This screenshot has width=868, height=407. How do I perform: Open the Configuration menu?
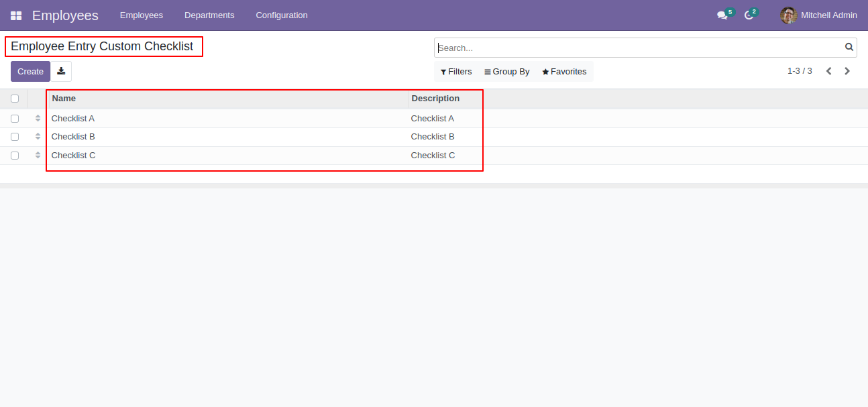(x=282, y=15)
